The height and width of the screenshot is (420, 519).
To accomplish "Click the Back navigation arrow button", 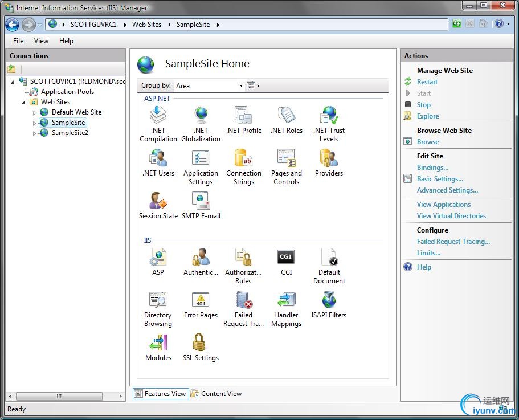I will 13,25.
